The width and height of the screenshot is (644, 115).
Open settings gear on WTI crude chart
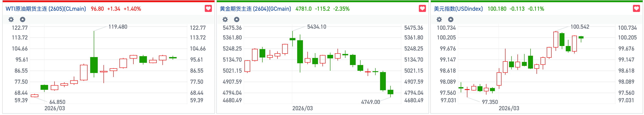pos(11,19)
